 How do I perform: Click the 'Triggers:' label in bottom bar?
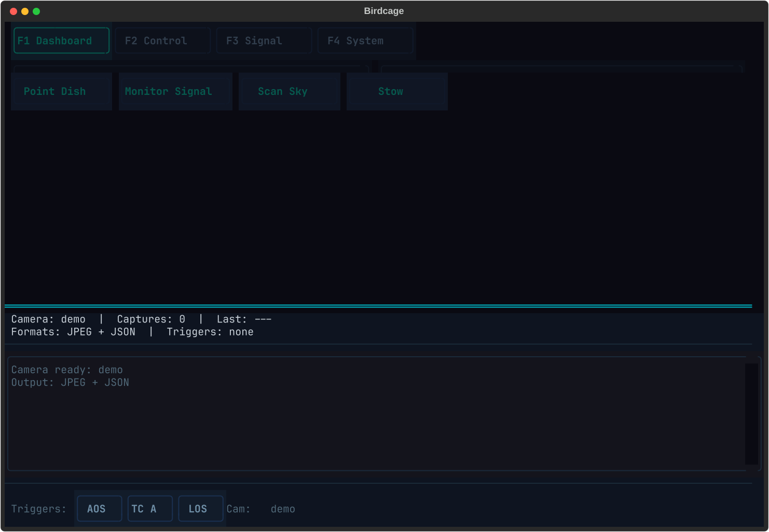pyautogui.click(x=39, y=509)
